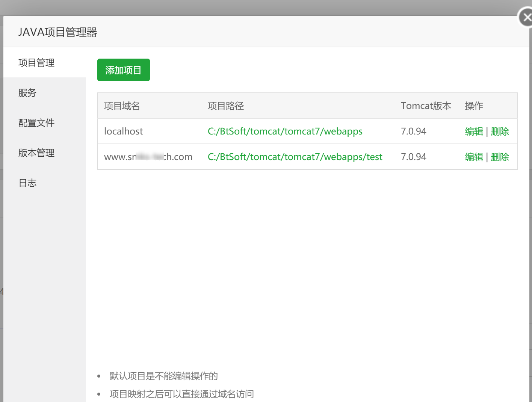Viewport: 532px width, 402px height.
Task: Click the 项目路径 column header
Action: point(226,106)
